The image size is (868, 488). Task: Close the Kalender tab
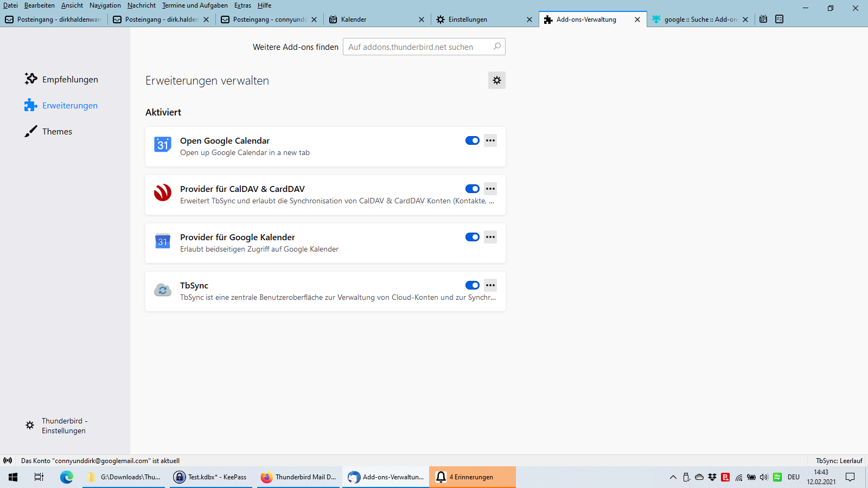coord(422,20)
